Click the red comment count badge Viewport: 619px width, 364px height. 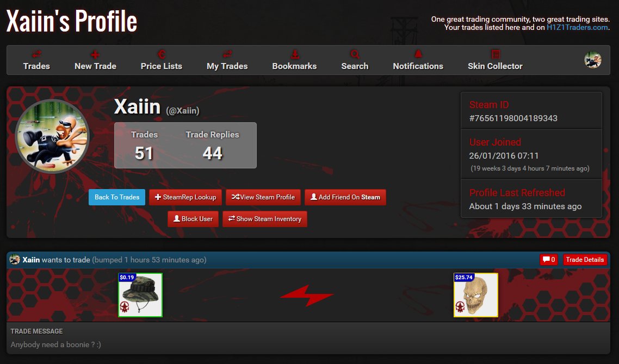coord(549,260)
